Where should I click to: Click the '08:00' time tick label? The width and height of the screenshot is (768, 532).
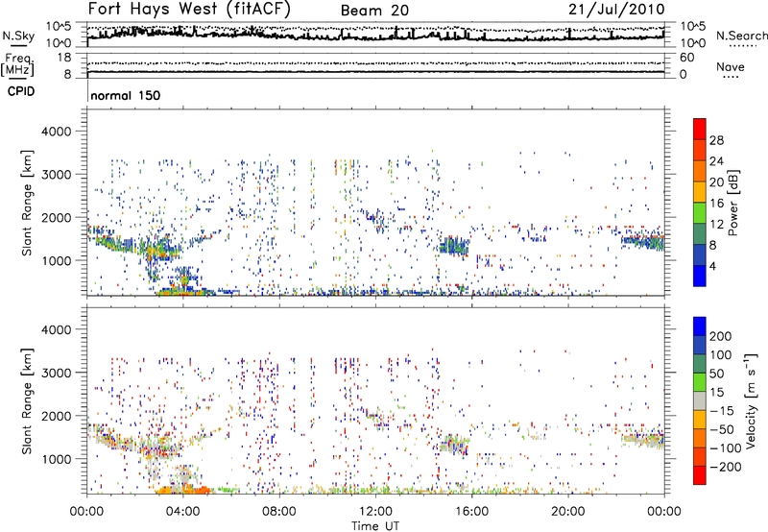pyautogui.click(x=279, y=511)
